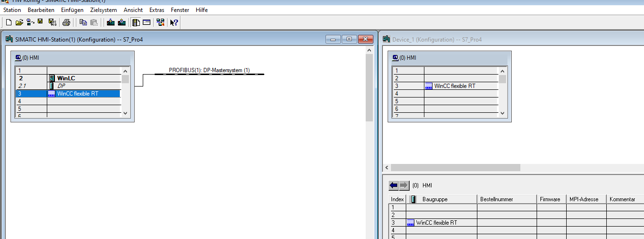Viewport: 644px width, 239px height.
Task: Select empty slot 1 in HMI-Station rack
Action: coord(68,70)
